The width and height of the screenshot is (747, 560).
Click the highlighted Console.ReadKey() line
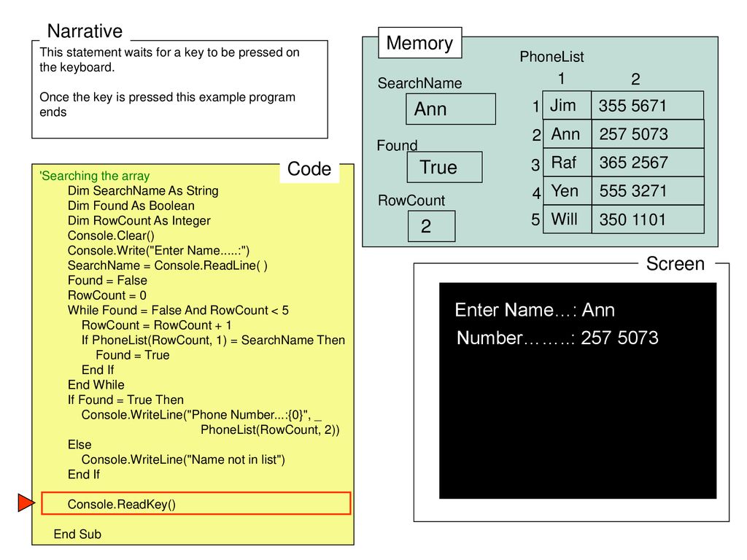click(196, 504)
